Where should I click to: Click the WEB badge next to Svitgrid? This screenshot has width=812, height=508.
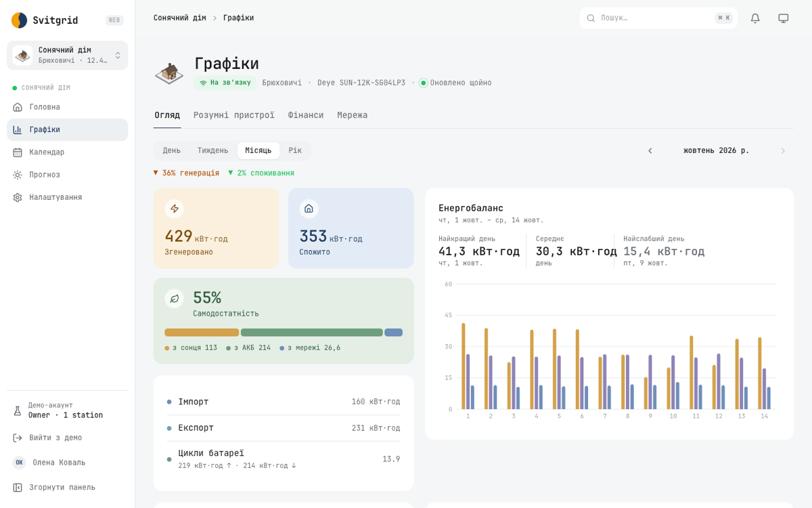pos(114,20)
